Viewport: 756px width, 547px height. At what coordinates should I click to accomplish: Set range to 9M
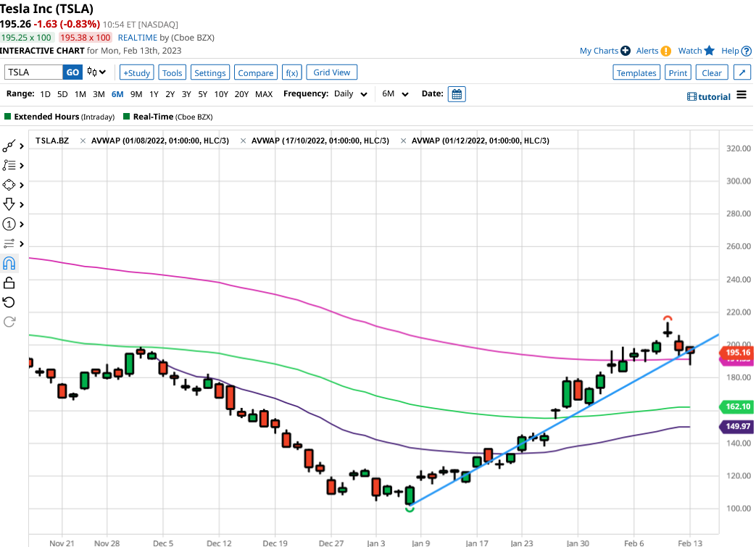tap(136, 94)
